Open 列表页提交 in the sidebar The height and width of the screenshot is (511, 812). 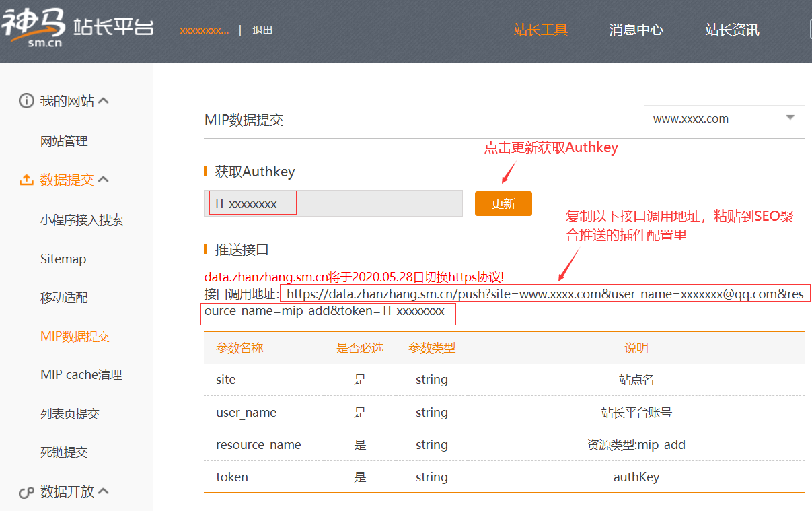point(70,414)
